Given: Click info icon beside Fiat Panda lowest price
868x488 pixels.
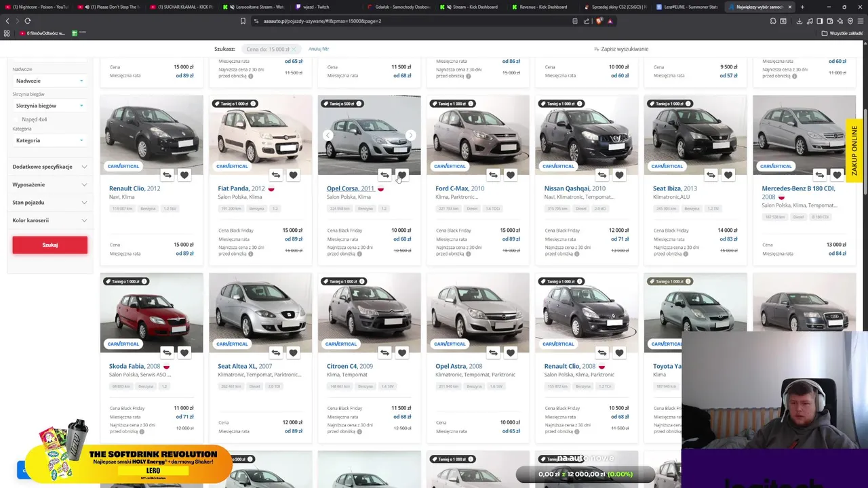Looking at the screenshot, I should click(250, 253).
